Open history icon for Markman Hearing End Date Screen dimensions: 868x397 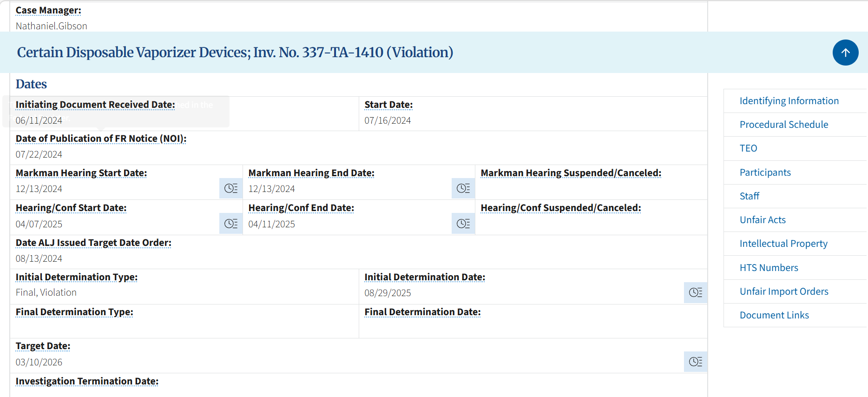[x=463, y=188]
